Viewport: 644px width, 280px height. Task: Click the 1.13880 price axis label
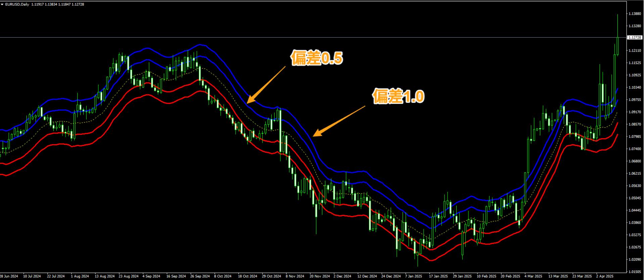pos(634,14)
